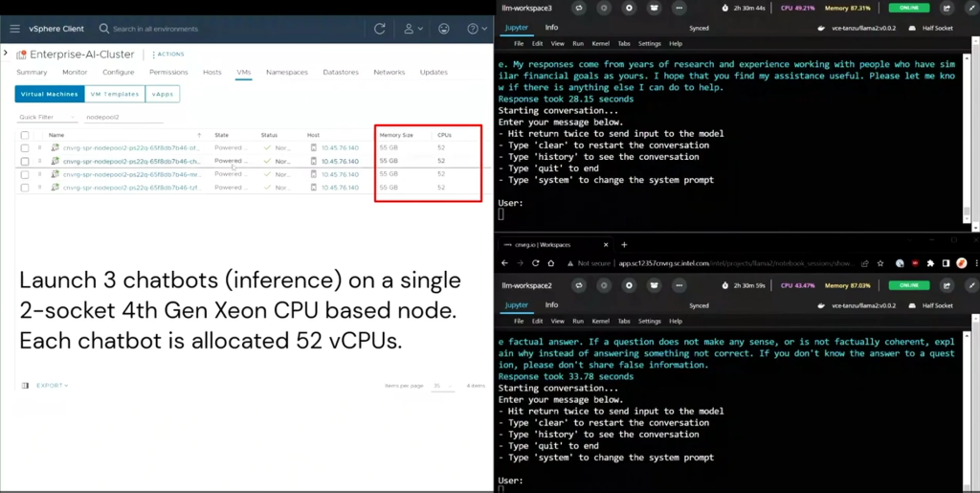Viewport: 980px width, 493px height.
Task: Open the VM link ending in 65f8db7b46-bf
Action: (131, 148)
